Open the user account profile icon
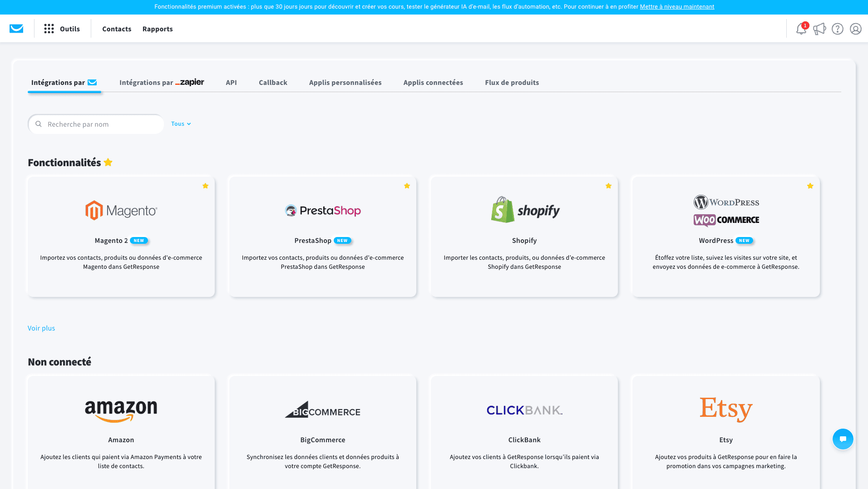The width and height of the screenshot is (868, 489). click(856, 29)
